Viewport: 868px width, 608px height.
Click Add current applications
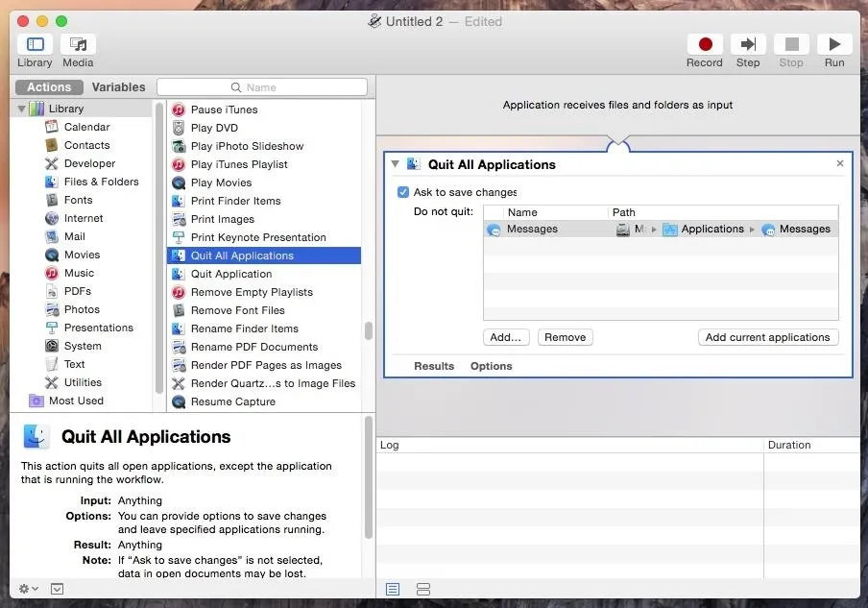(x=768, y=337)
